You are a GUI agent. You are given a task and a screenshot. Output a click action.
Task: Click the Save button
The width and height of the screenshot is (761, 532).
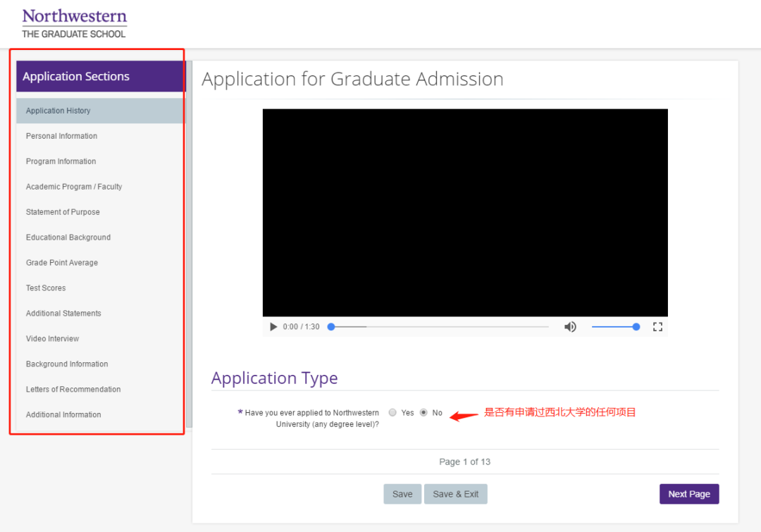[402, 494]
